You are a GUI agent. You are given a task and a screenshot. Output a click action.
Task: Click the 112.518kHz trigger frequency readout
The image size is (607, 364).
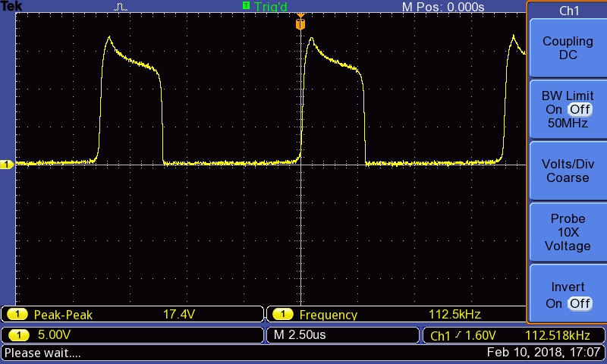[557, 335]
